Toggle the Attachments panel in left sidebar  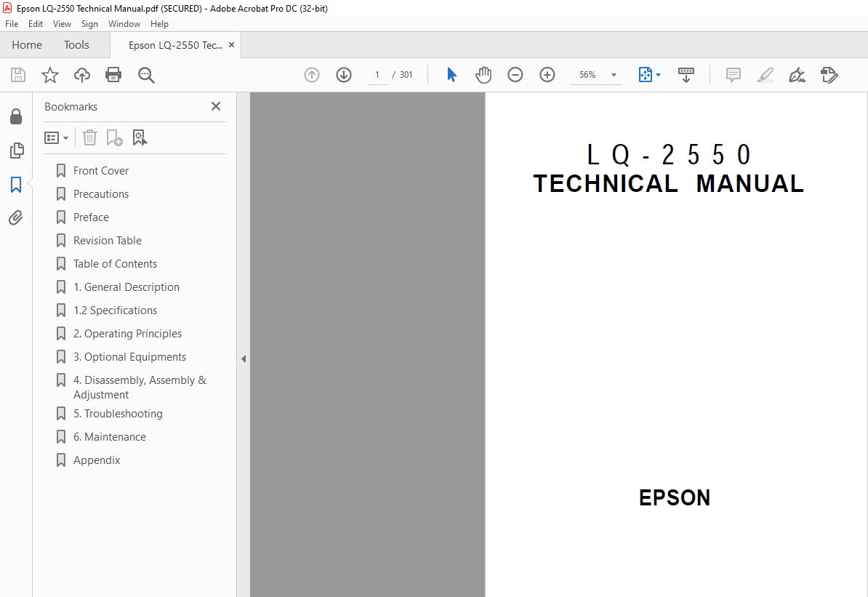pos(16,217)
